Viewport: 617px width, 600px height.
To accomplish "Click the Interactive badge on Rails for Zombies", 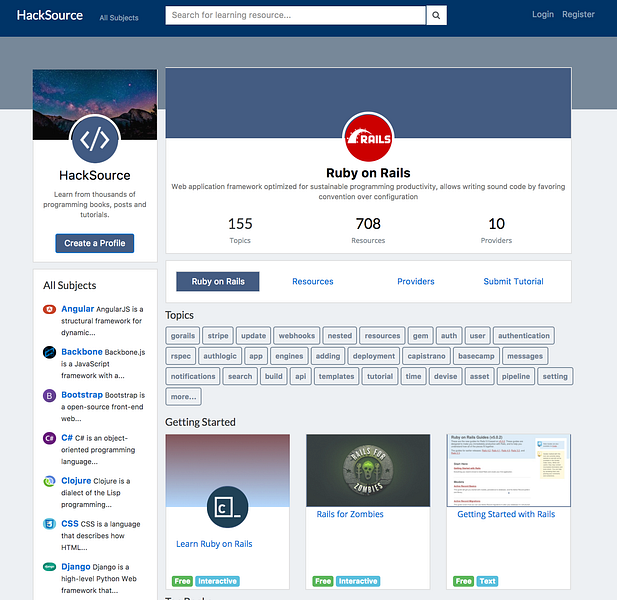I will pyautogui.click(x=358, y=581).
